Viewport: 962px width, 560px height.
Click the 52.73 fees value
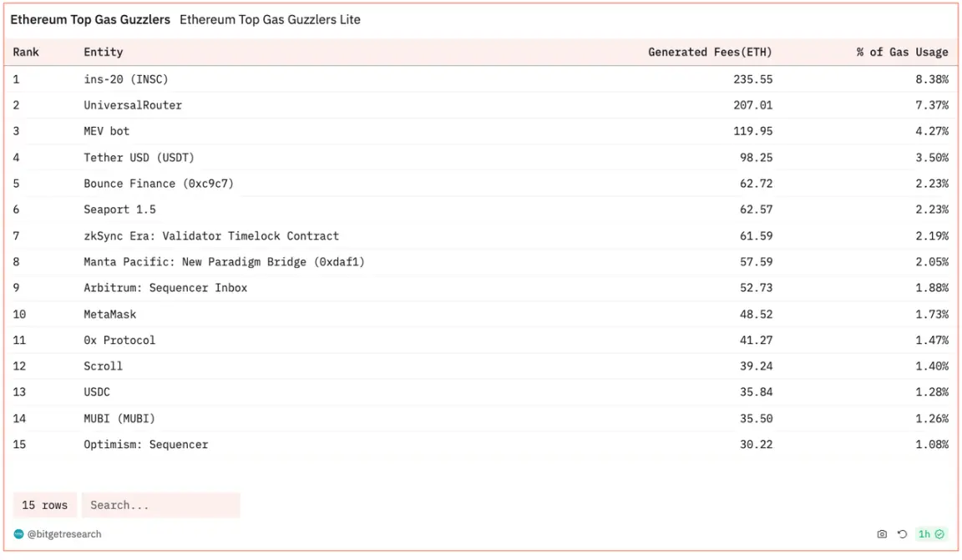(x=756, y=288)
